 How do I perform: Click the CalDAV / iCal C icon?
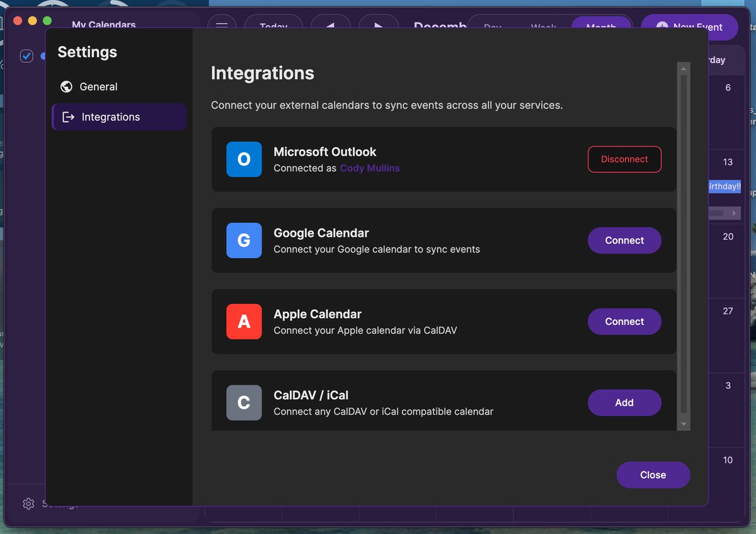[244, 403]
